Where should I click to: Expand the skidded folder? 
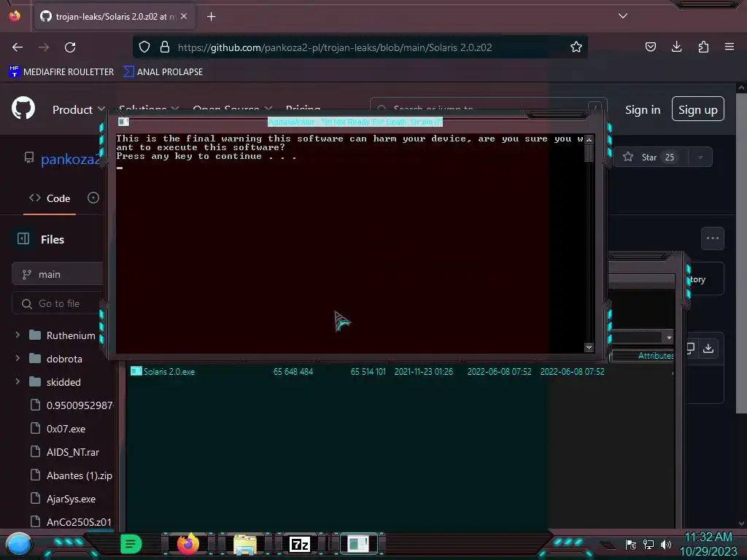coord(18,381)
